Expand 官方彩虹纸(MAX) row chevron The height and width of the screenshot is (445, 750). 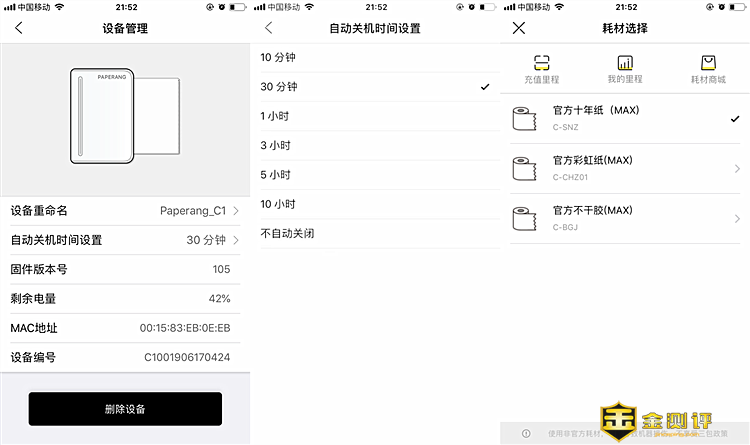[x=736, y=168]
